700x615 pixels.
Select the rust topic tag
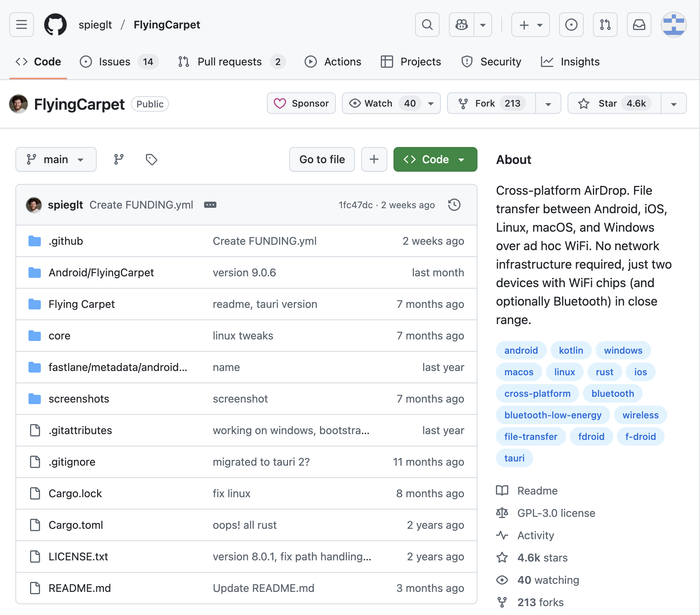(604, 372)
